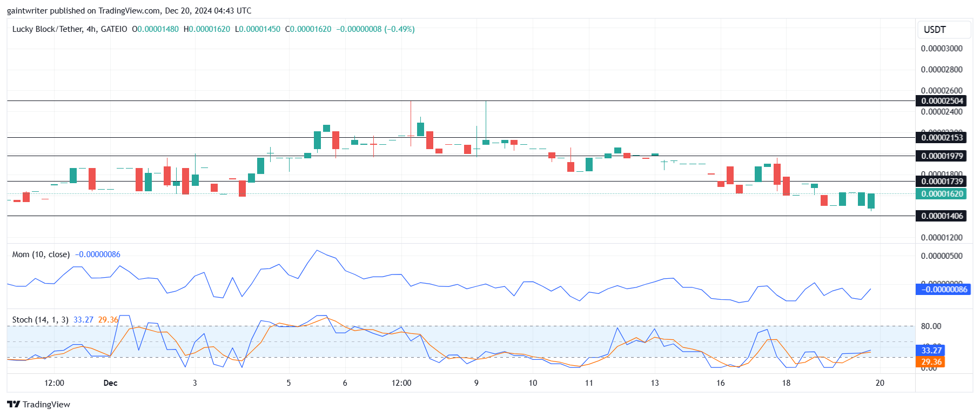Click the time axis label 11
Screen dimensions: 980x416
pyautogui.click(x=589, y=383)
